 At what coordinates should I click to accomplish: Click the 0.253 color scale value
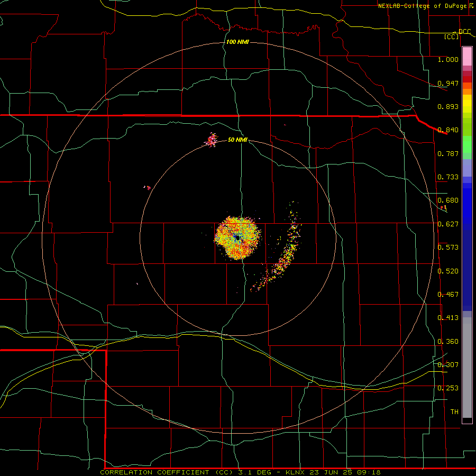click(x=448, y=388)
